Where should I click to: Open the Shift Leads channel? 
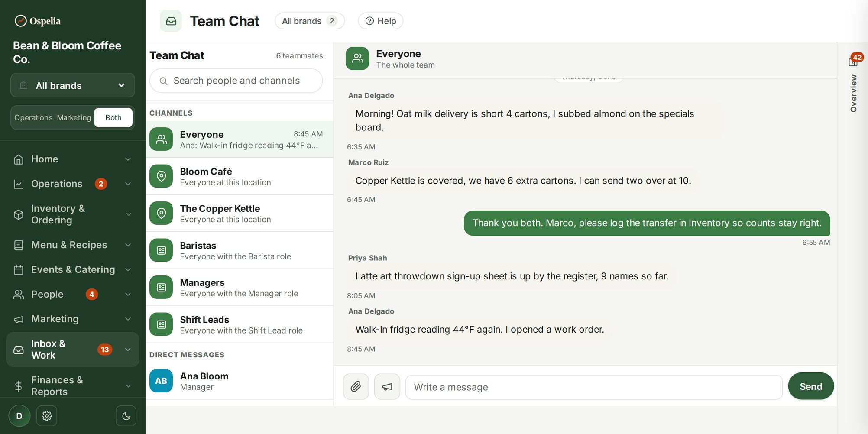click(x=240, y=324)
